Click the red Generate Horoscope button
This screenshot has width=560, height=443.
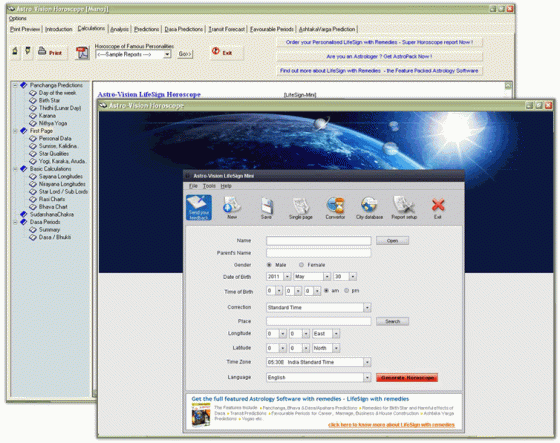407,378
